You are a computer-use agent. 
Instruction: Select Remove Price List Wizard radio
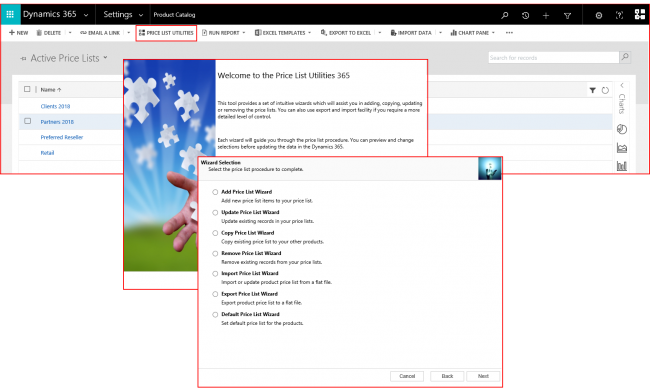pos(215,253)
